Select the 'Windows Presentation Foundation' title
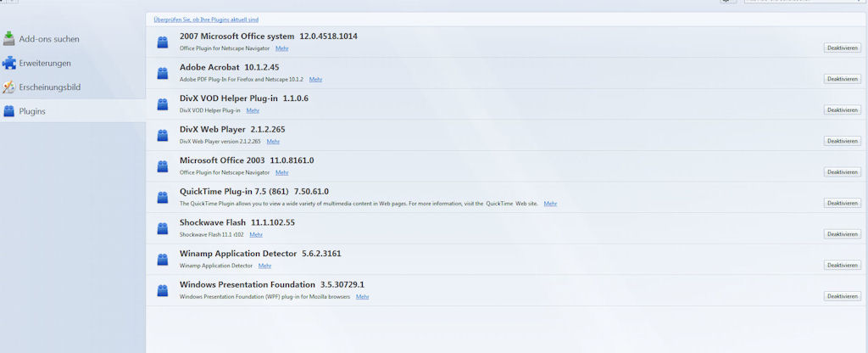 point(248,284)
